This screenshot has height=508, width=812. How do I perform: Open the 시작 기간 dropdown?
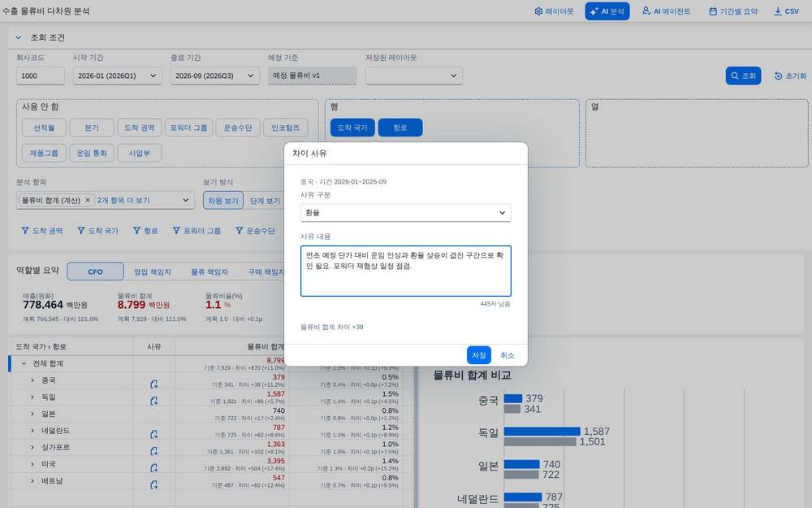pyautogui.click(x=118, y=76)
